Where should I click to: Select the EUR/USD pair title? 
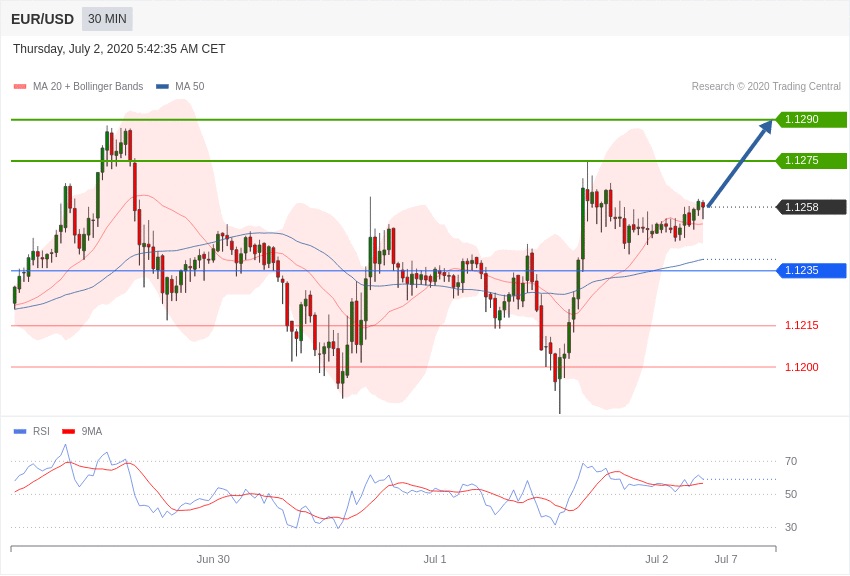point(42,19)
